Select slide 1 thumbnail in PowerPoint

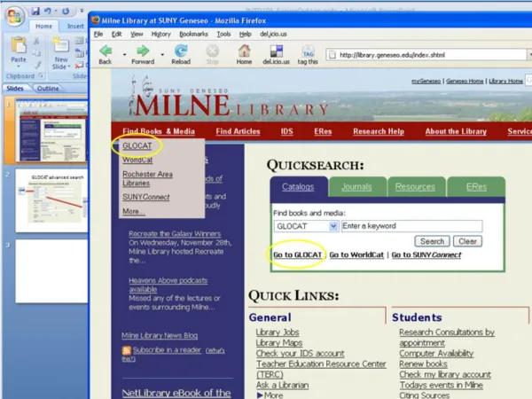point(51,130)
